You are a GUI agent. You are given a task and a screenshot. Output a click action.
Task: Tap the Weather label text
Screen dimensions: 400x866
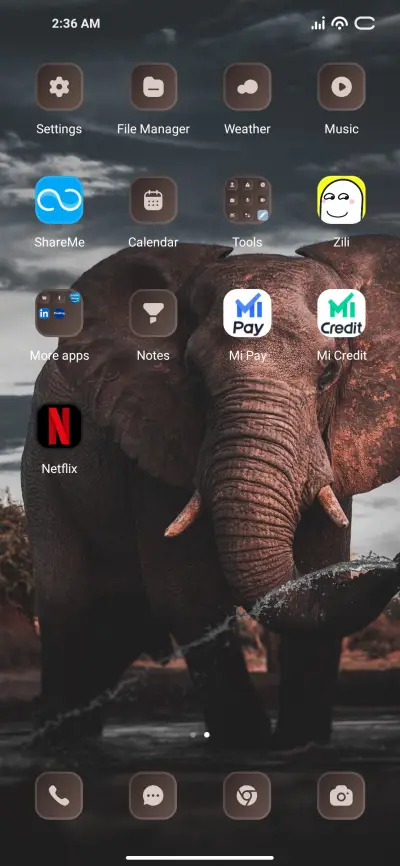click(247, 129)
